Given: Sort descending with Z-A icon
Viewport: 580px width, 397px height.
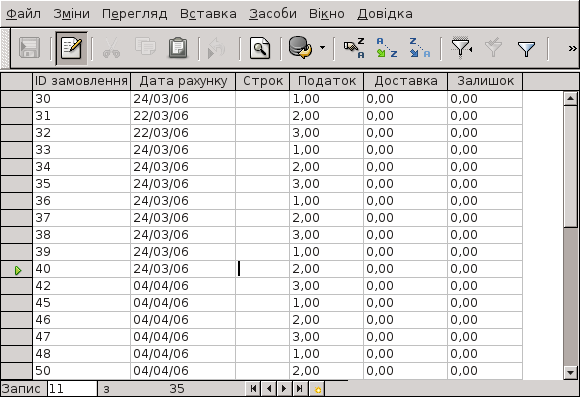Looking at the screenshot, I should (x=419, y=48).
